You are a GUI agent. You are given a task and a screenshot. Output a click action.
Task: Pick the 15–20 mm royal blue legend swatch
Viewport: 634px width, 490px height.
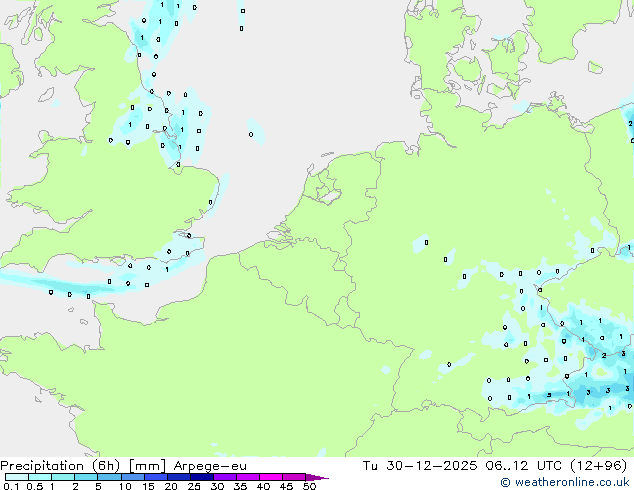[155, 477]
